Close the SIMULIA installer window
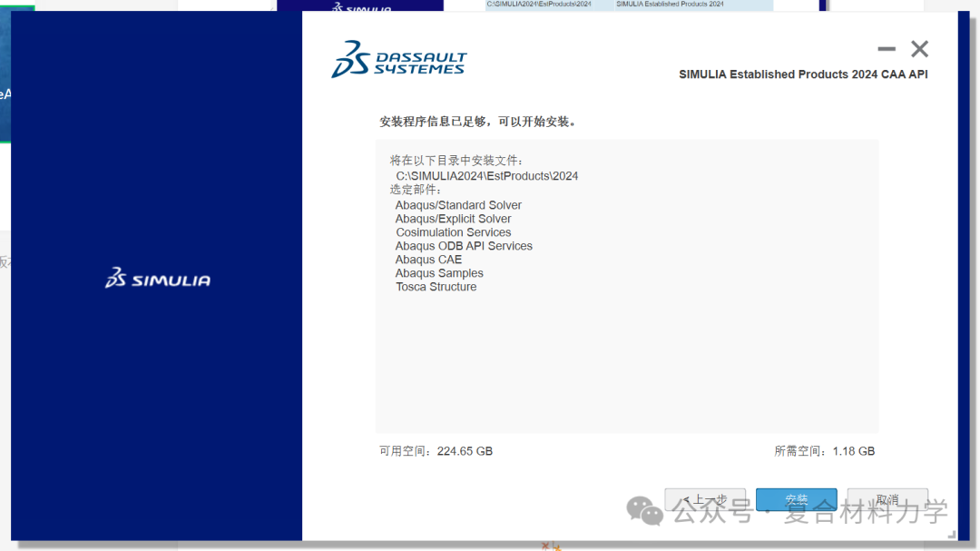 tap(919, 49)
